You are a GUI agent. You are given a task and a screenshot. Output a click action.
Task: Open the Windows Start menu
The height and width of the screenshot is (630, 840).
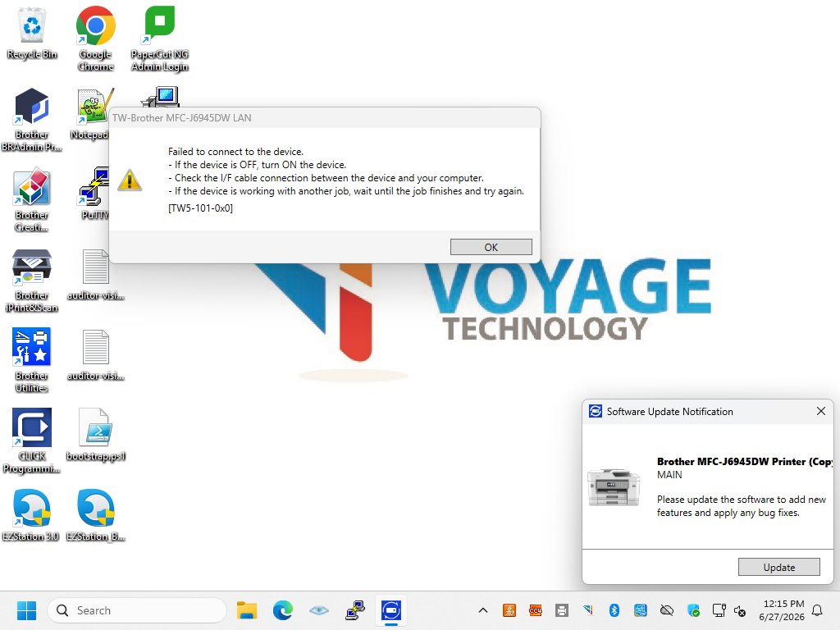(x=26, y=610)
